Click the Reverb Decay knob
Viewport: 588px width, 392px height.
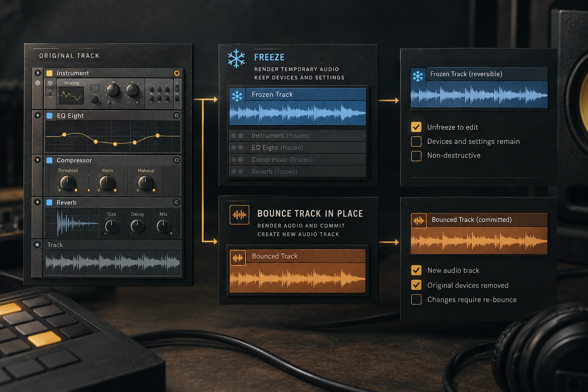(137, 226)
